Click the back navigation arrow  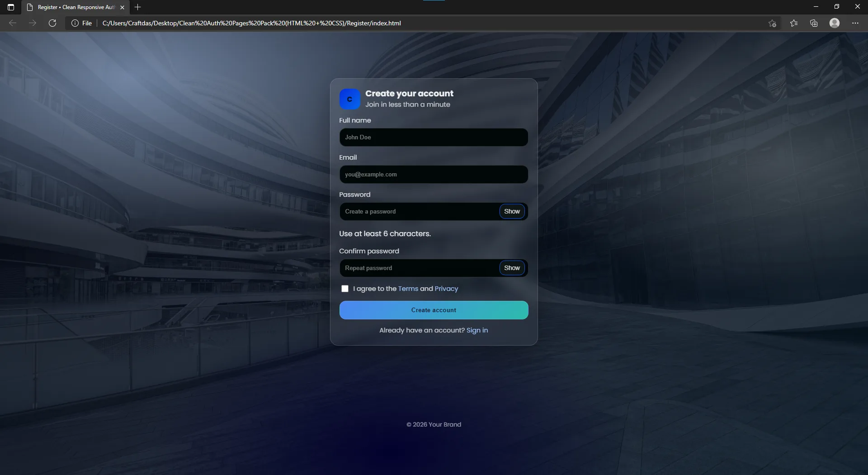(x=12, y=23)
